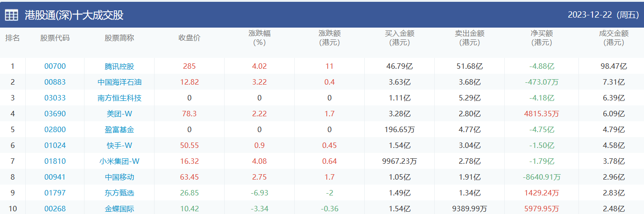Open 小米集团-W stock link
This screenshot has height=214, width=644.
tap(119, 161)
